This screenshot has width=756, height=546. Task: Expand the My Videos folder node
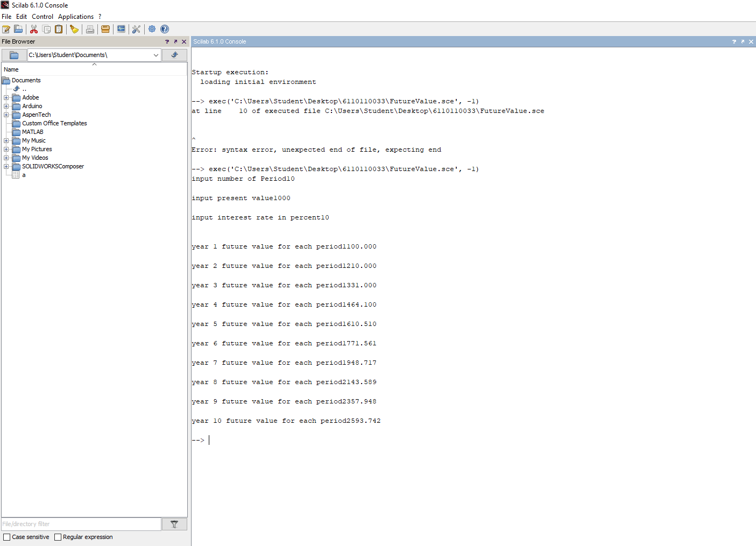pos(6,158)
